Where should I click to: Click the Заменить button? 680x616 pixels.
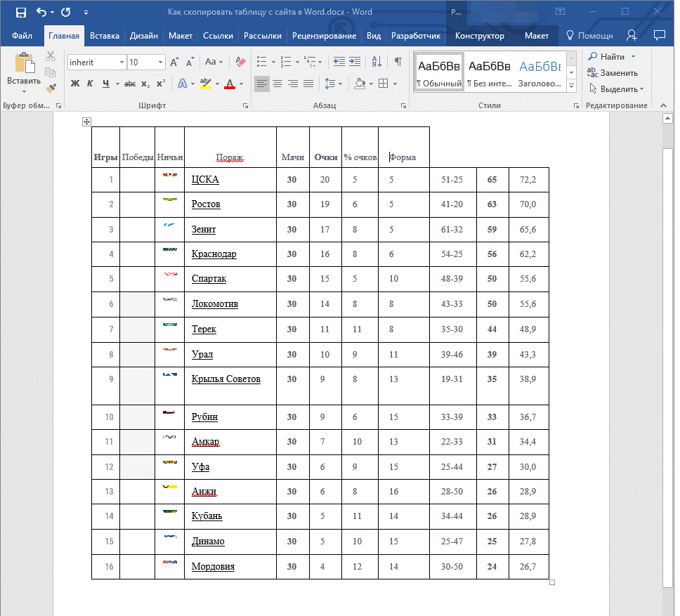tap(613, 73)
